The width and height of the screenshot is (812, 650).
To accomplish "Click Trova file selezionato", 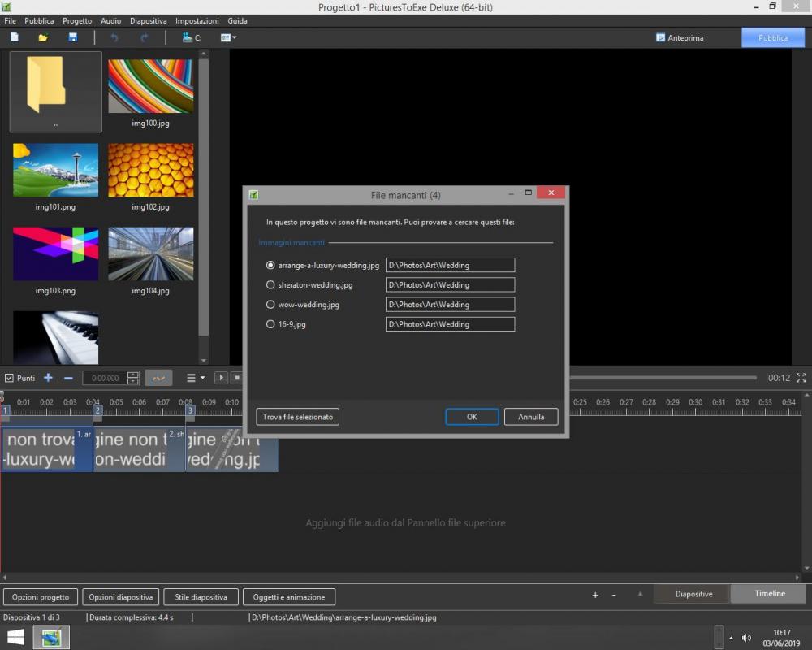I will [298, 417].
